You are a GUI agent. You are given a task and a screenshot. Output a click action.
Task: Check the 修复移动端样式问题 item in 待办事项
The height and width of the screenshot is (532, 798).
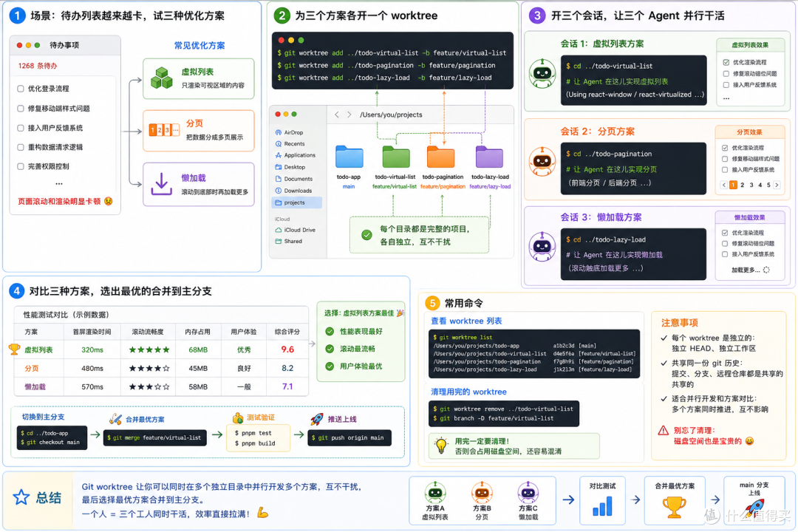click(x=21, y=109)
